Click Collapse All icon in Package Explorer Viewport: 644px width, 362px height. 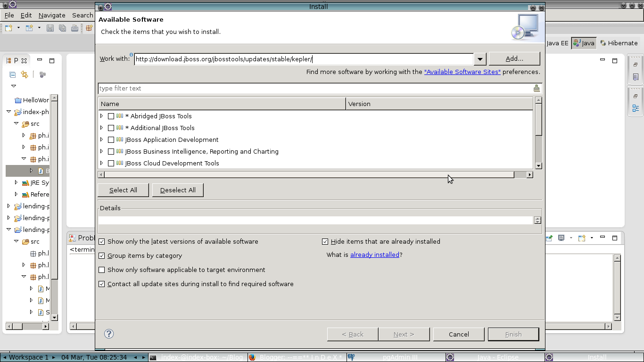(x=13, y=74)
